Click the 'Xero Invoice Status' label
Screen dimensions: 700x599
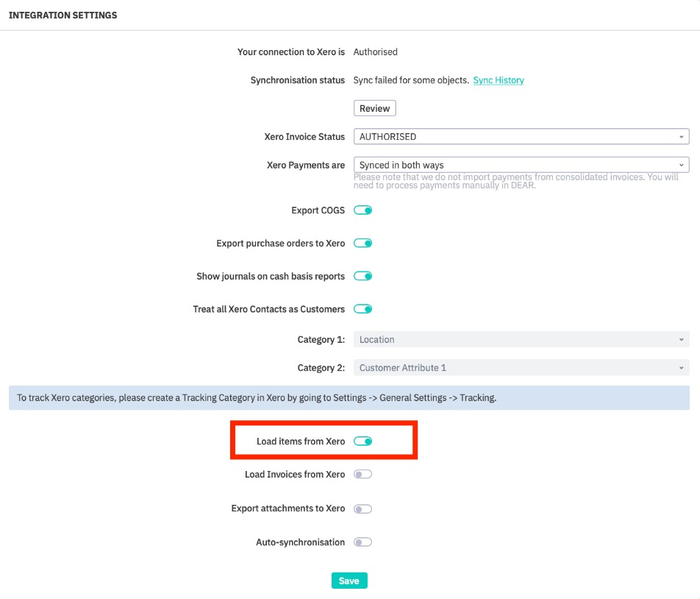coord(304,137)
